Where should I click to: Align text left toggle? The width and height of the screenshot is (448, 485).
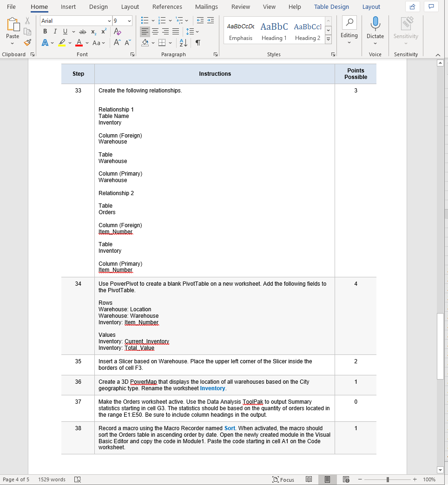[x=145, y=32]
